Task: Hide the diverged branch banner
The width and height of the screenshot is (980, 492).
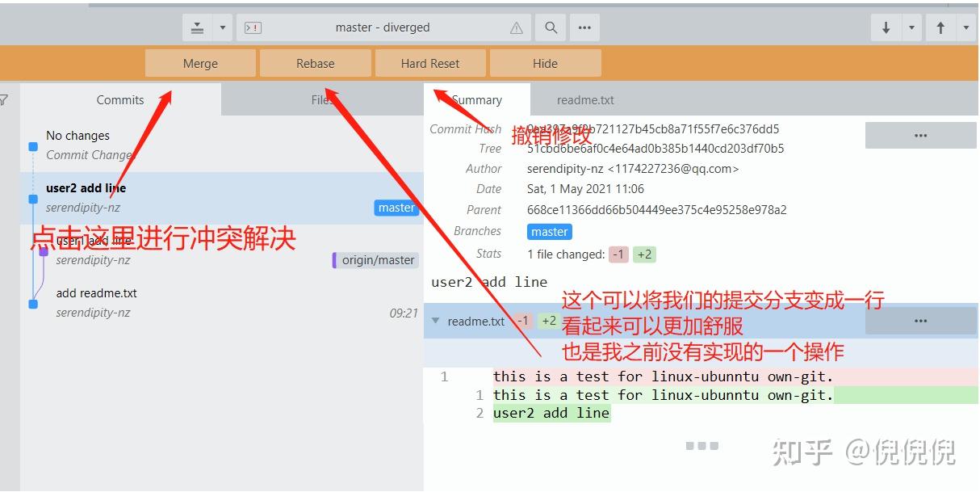Action: point(545,63)
